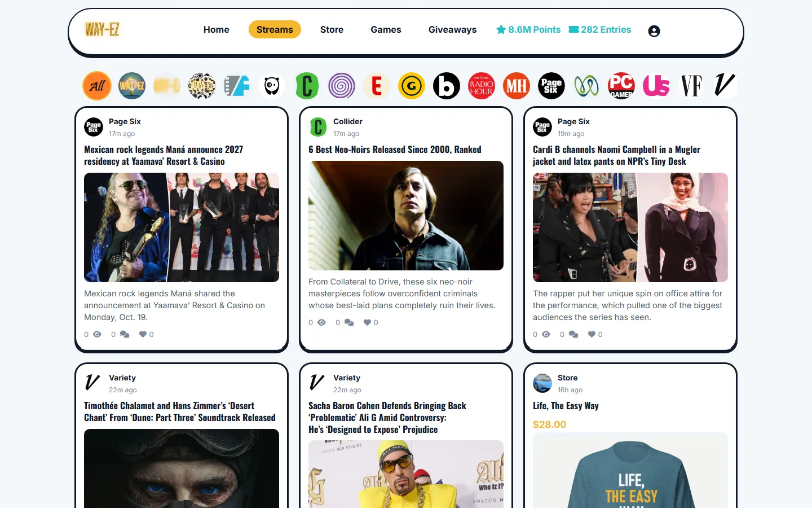The height and width of the screenshot is (508, 812).
Task: Open the Games tab
Action: (x=386, y=29)
